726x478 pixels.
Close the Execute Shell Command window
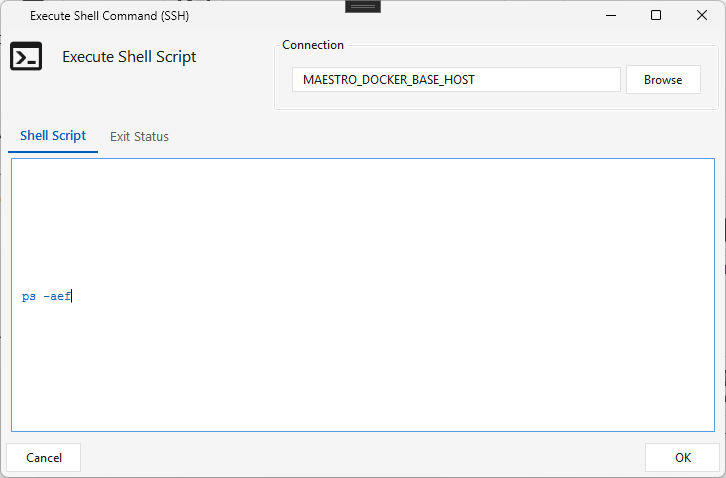click(x=701, y=15)
